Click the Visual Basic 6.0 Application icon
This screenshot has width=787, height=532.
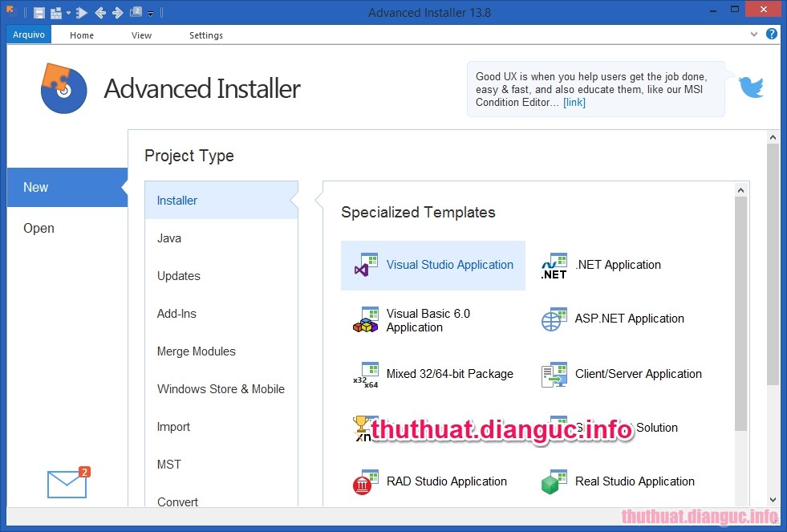366,320
